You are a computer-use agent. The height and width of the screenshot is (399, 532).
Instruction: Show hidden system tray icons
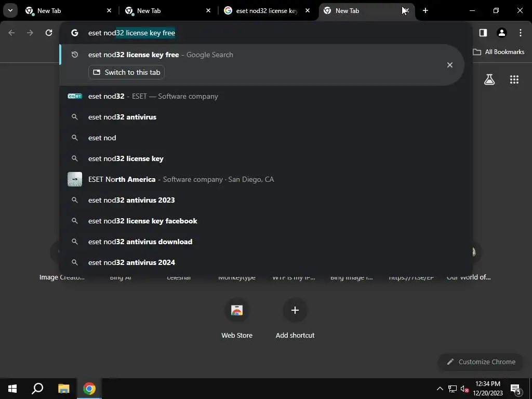[x=440, y=389]
